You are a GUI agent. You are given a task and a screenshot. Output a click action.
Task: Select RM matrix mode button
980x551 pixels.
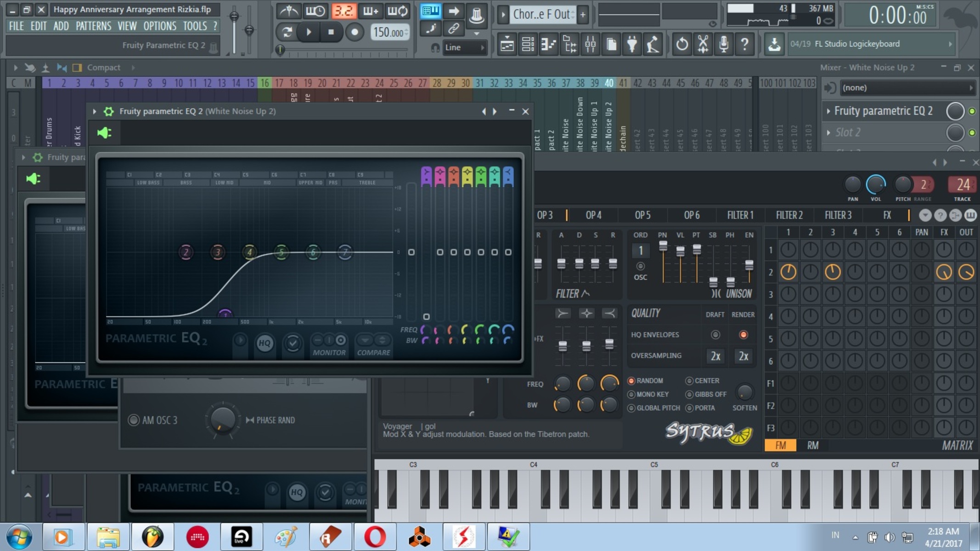[812, 445]
